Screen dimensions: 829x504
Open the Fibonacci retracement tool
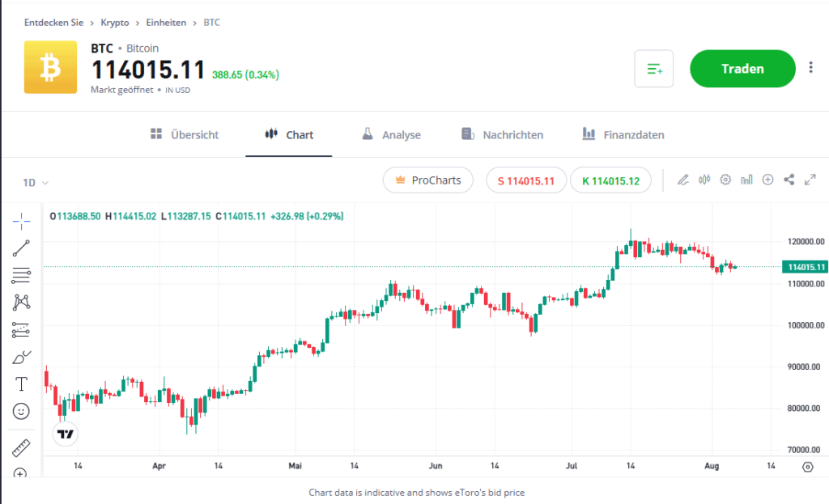tap(21, 275)
